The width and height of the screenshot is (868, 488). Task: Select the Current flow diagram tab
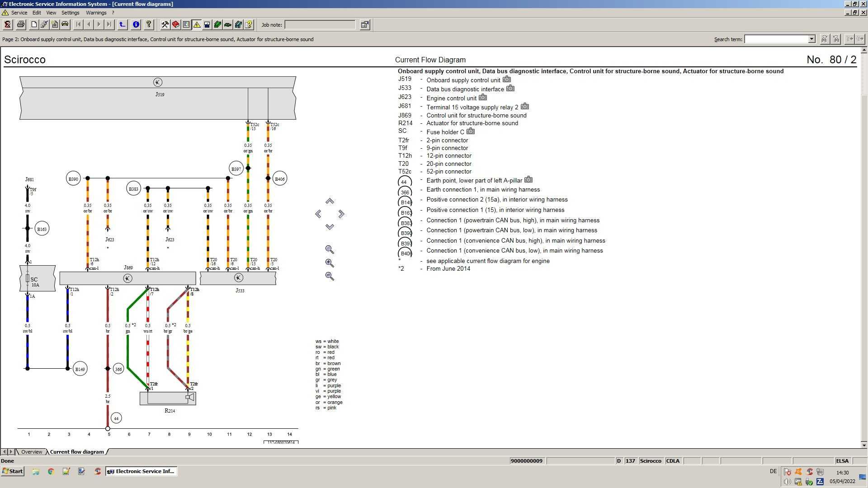point(77,452)
